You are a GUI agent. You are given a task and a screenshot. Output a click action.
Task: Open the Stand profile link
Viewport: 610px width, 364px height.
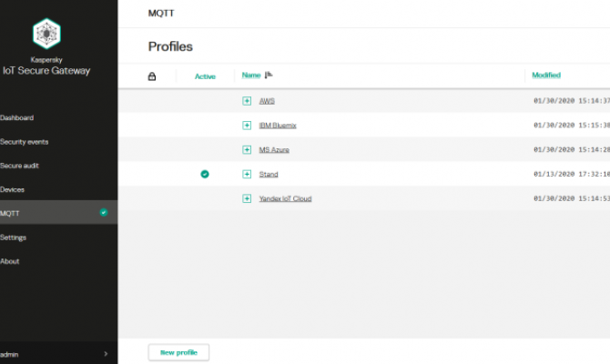[x=269, y=174]
